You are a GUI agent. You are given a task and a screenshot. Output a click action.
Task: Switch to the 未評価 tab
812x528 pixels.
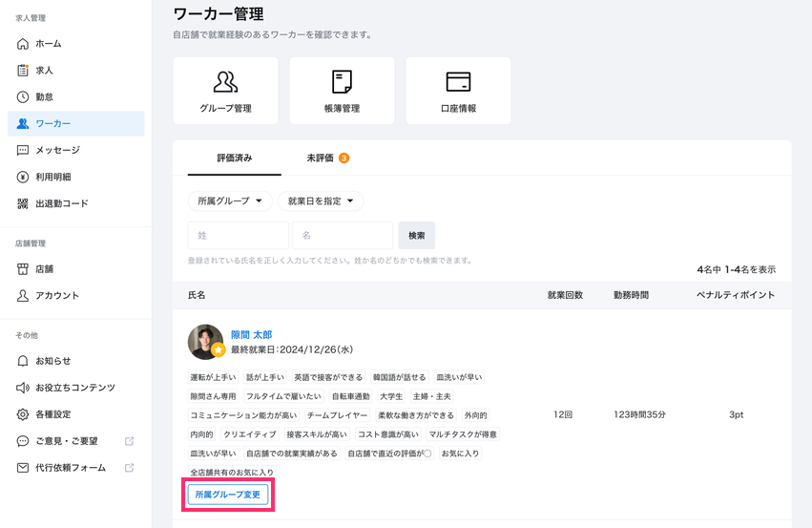tap(327, 158)
